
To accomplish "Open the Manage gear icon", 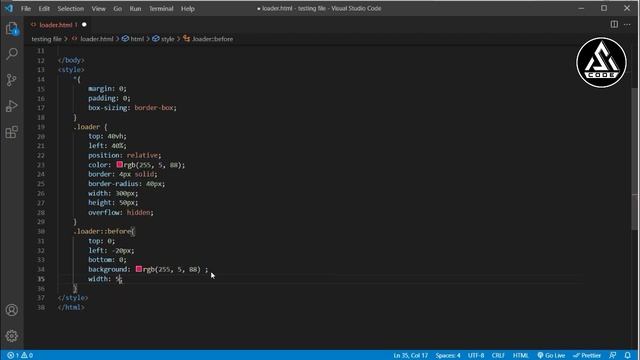I will coord(12,336).
